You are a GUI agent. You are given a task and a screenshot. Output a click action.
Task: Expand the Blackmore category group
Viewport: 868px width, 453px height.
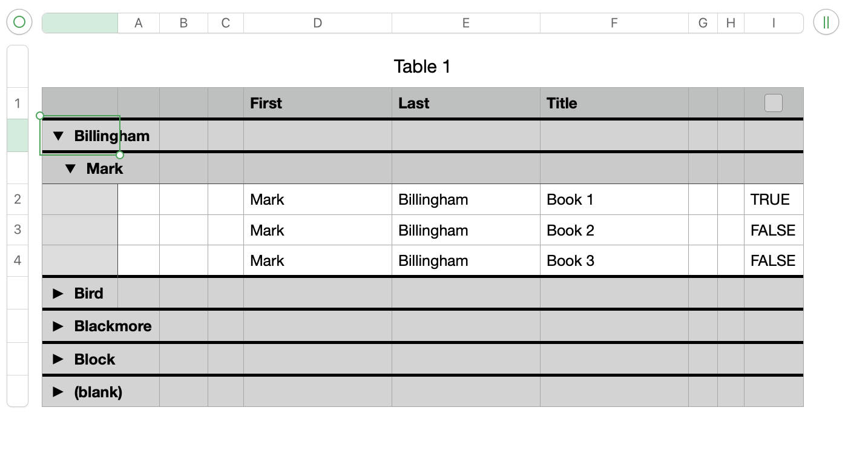(58, 326)
